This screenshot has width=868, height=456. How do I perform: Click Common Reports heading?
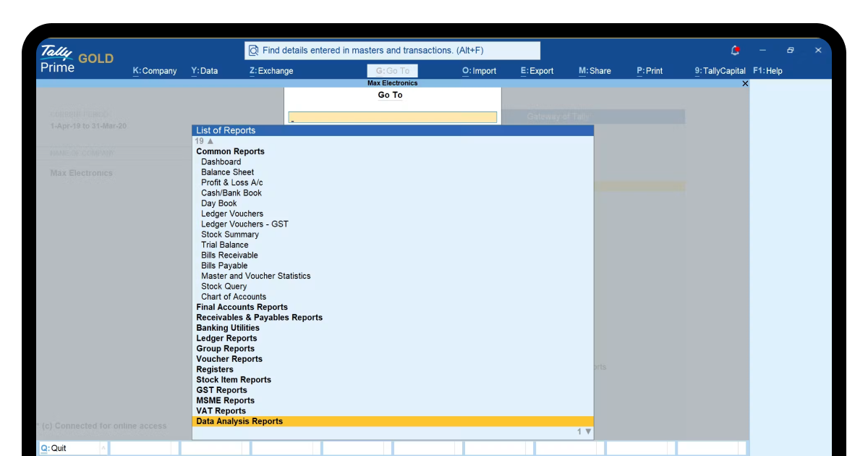(x=230, y=151)
